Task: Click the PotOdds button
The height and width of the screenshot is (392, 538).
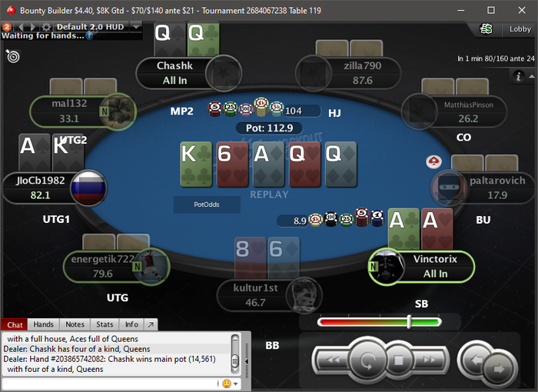Action: point(207,204)
